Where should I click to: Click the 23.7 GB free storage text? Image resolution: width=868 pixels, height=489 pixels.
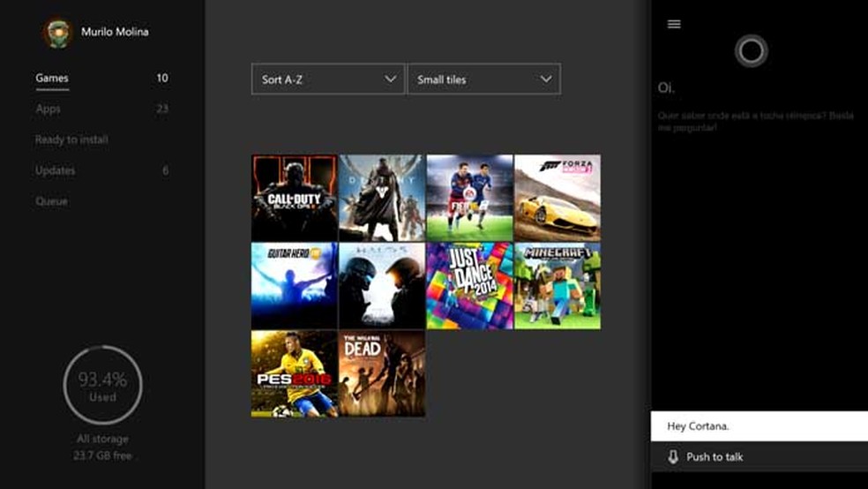pos(102,455)
